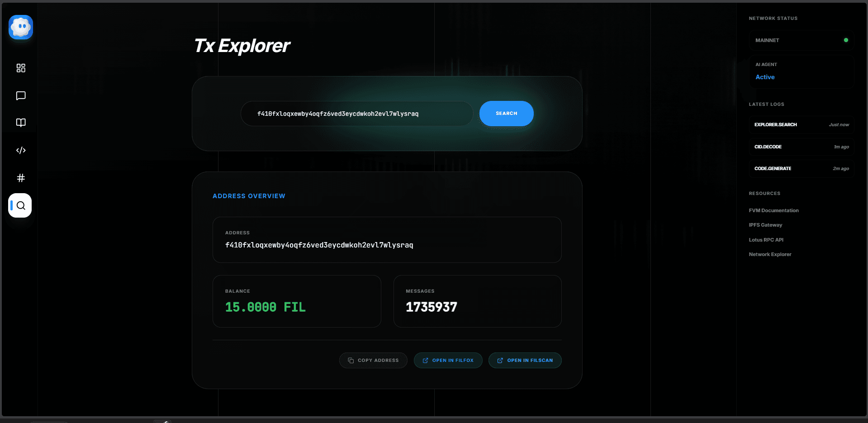Click the app mascot logo
This screenshot has width=868, height=423.
coord(21,27)
